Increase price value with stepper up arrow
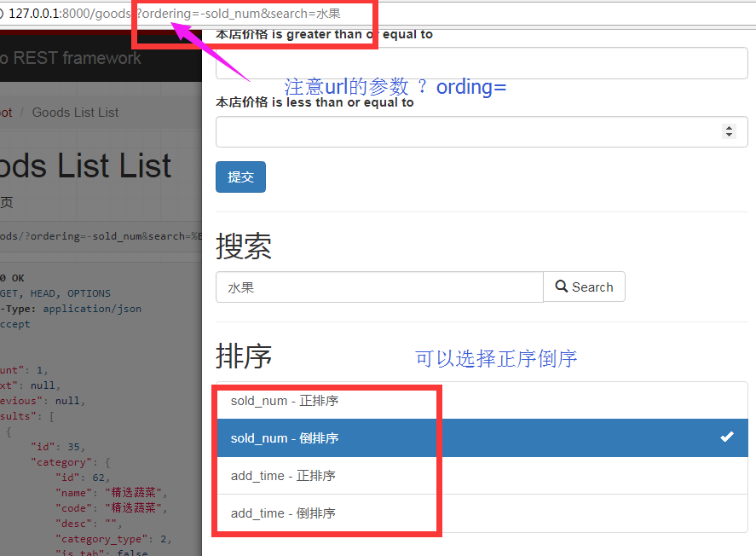 728,128
